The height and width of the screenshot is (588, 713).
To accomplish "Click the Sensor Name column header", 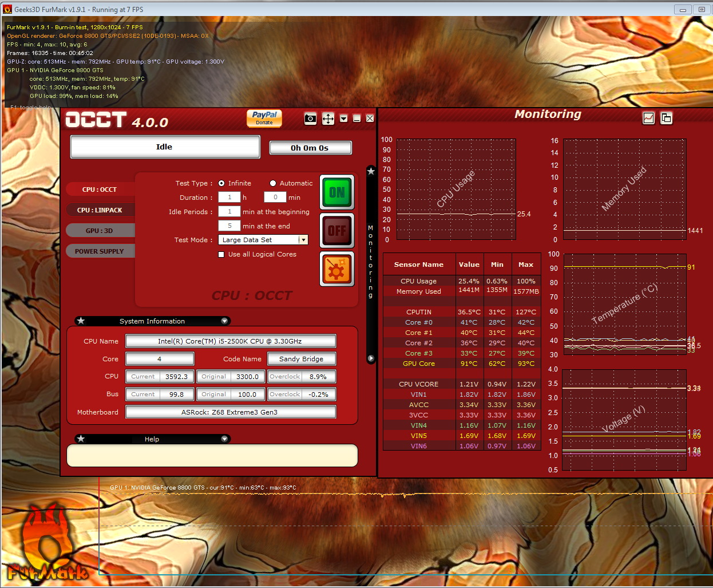I will point(419,265).
